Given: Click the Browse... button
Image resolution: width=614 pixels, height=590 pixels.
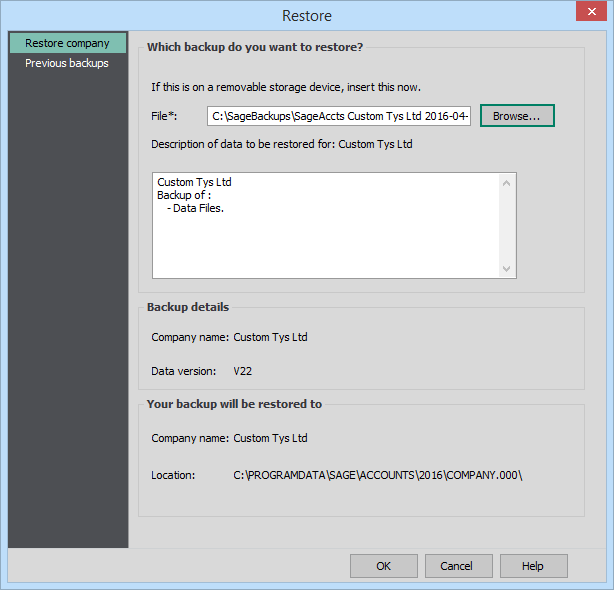Looking at the screenshot, I should (517, 116).
